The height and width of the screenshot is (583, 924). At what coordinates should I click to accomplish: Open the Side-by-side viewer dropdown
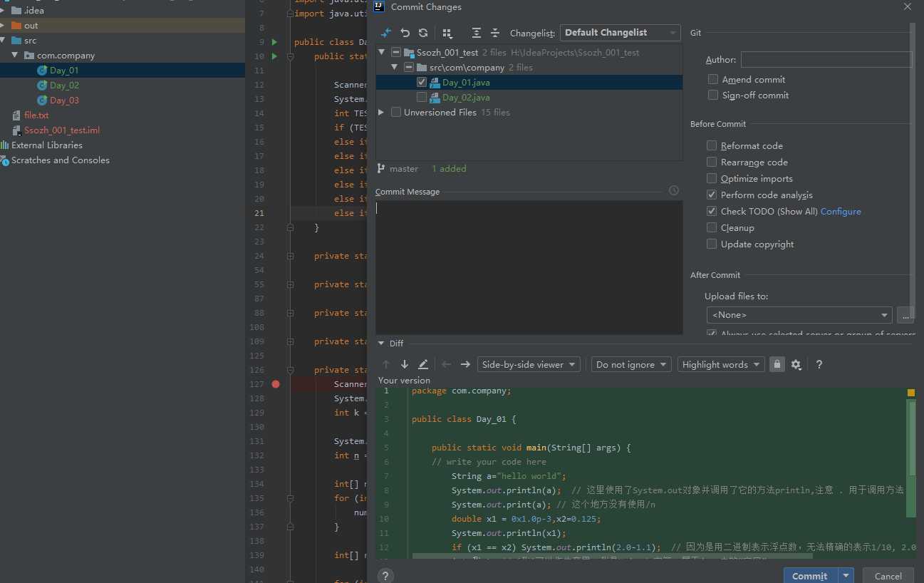[529, 364]
